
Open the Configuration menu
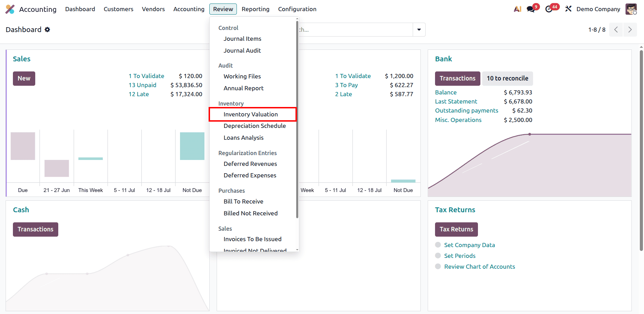[297, 9]
